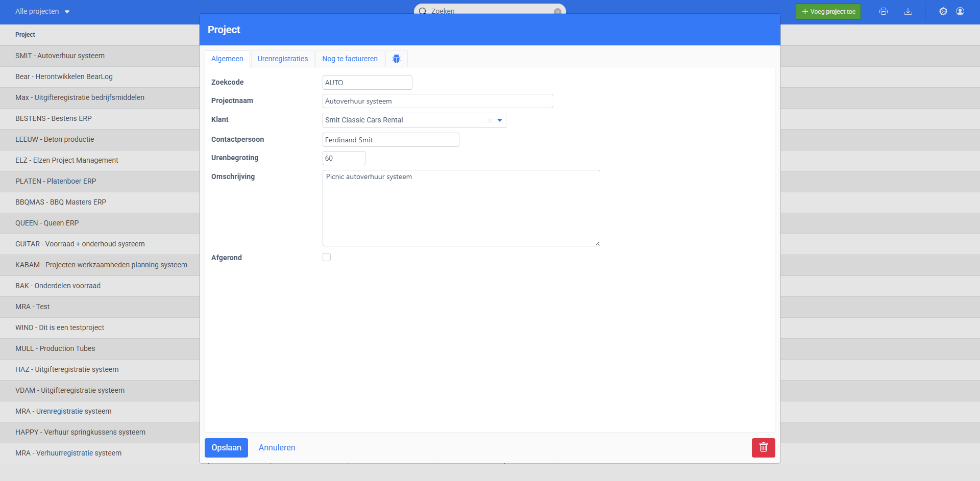
Task: Clear the Klant selection
Action: [x=489, y=120]
